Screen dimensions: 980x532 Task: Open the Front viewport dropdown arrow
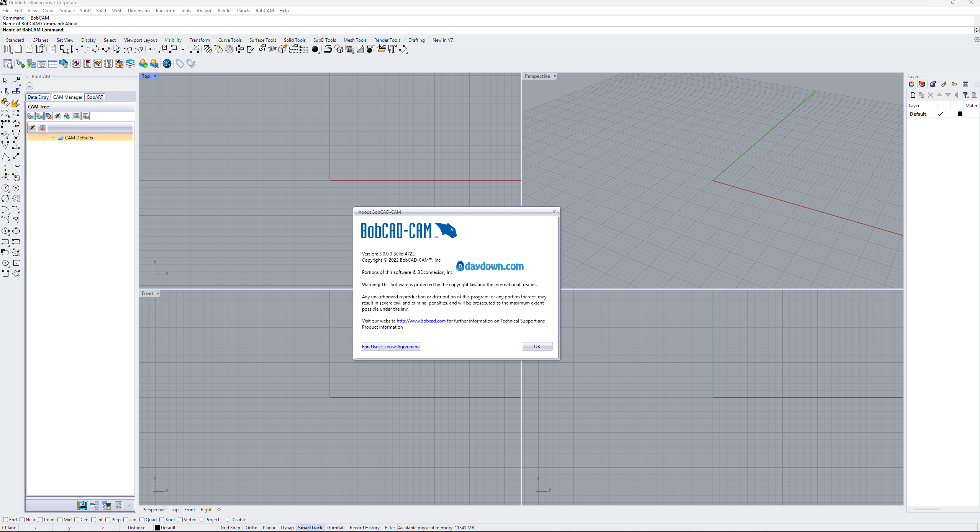tap(158, 293)
